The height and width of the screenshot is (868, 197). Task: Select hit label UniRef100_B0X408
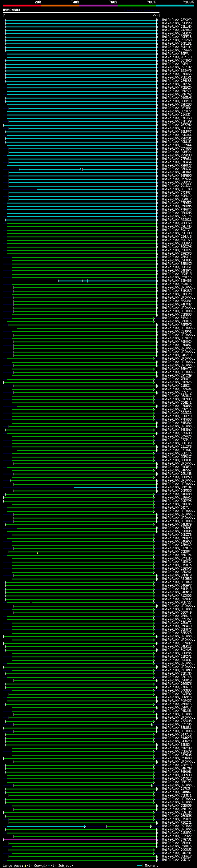pyautogui.click(x=177, y=650)
